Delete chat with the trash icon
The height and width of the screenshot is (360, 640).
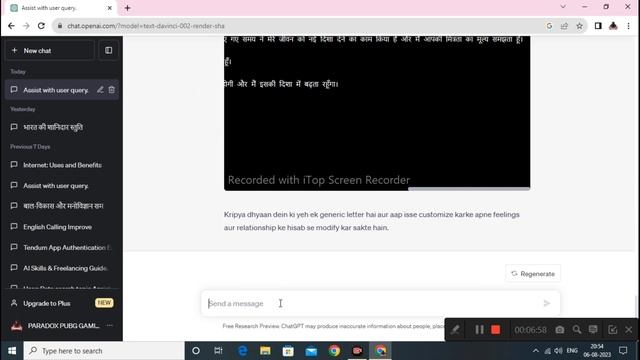tap(112, 90)
